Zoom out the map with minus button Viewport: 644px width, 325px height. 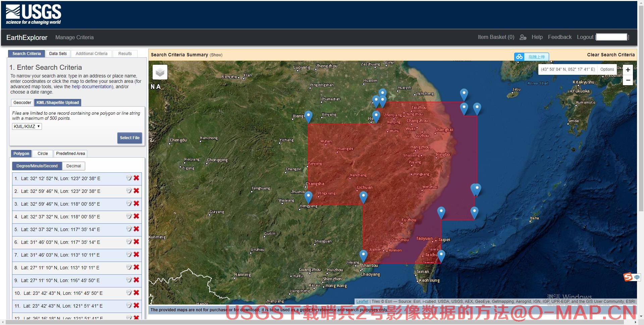pos(628,80)
